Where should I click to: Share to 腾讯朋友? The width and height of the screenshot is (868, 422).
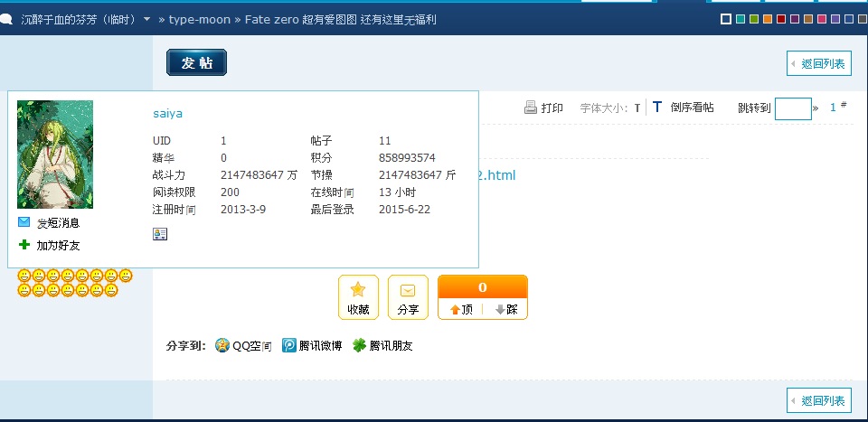tap(391, 346)
